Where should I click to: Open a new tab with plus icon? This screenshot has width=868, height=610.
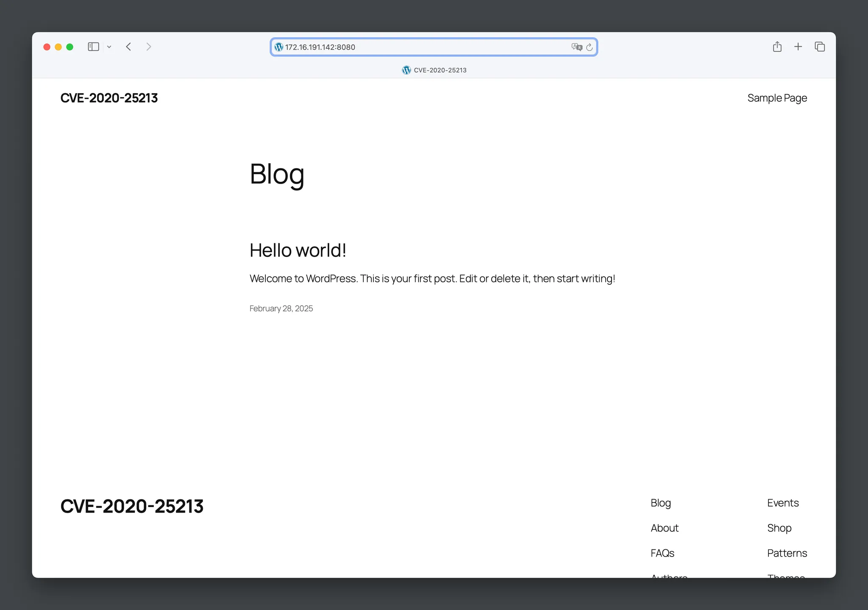click(x=798, y=47)
